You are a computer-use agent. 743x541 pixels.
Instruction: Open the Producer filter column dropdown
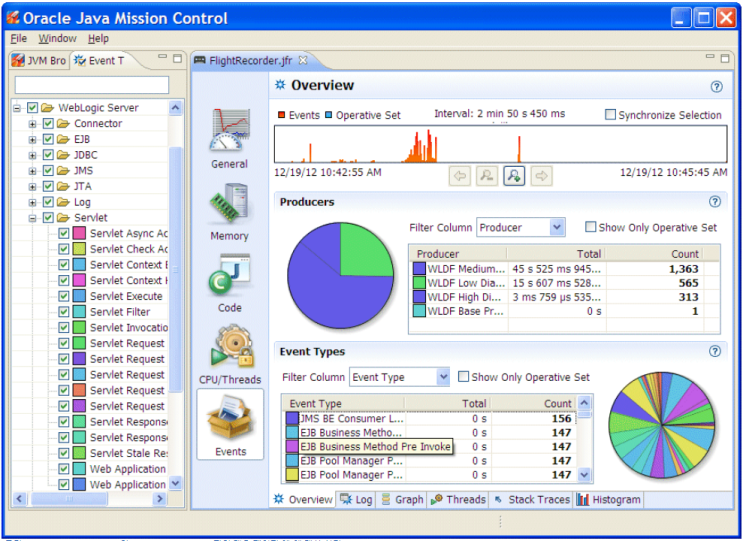(520, 227)
